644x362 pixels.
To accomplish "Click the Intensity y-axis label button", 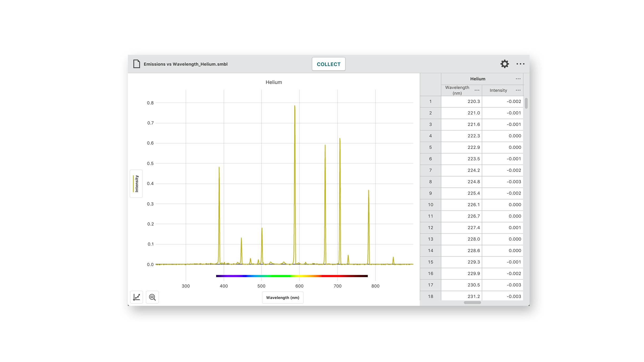I will (136, 184).
